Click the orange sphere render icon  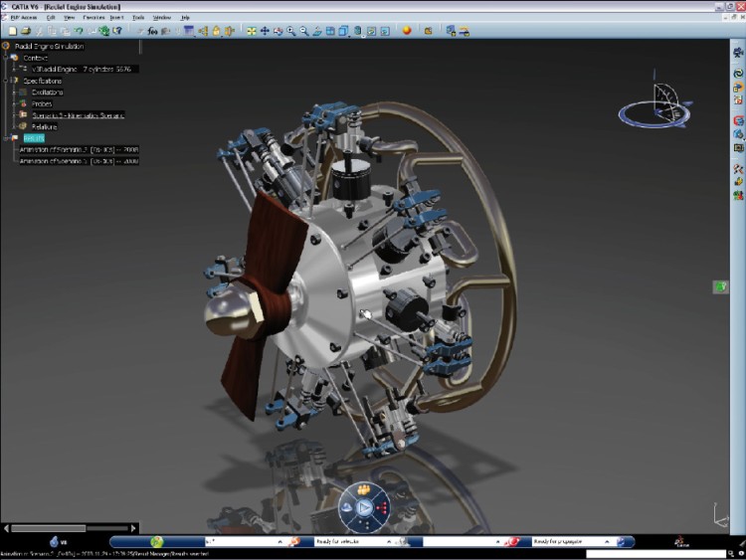click(x=407, y=31)
